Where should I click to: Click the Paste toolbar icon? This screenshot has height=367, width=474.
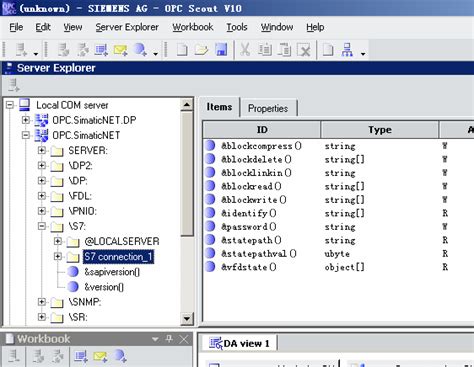284,50
